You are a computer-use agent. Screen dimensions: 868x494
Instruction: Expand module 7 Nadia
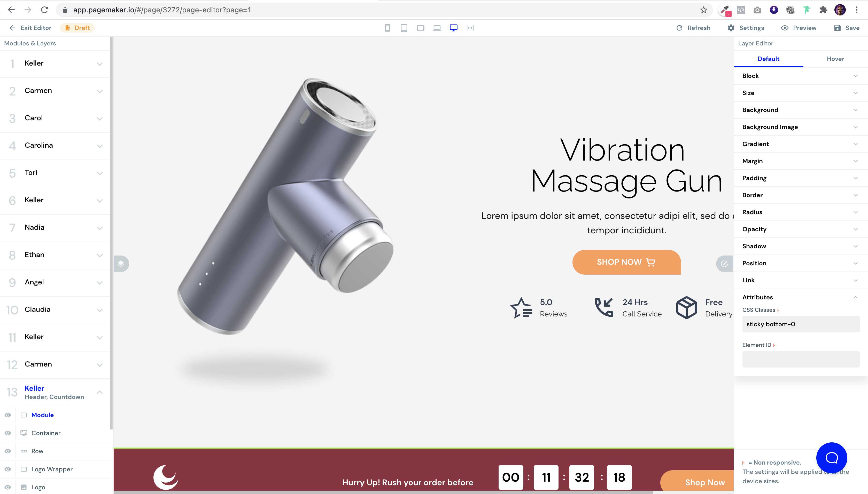[99, 228]
